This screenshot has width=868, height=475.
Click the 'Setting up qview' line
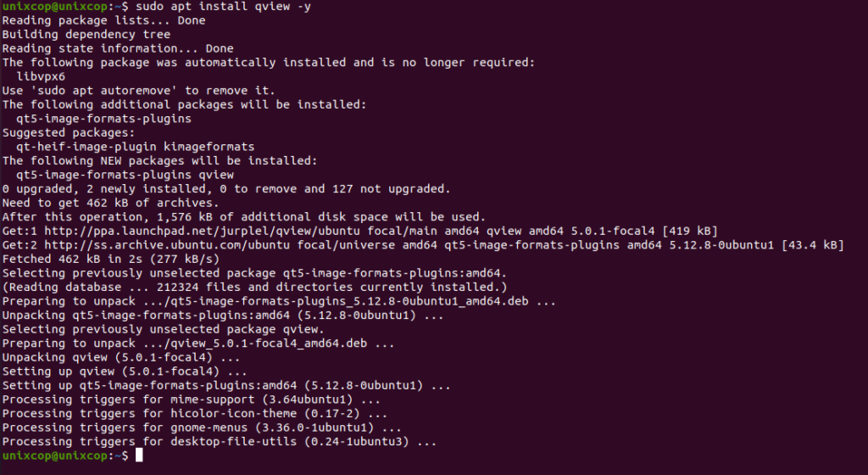click(x=125, y=371)
